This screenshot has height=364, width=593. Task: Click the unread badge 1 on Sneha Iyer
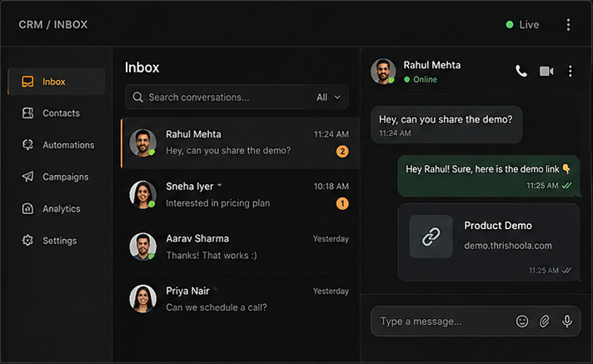[x=342, y=203]
